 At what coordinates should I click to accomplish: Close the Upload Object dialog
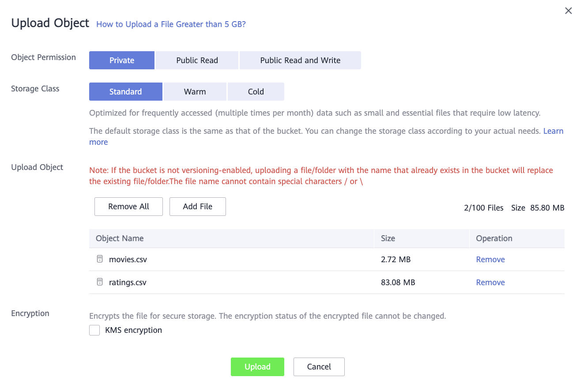569,11
